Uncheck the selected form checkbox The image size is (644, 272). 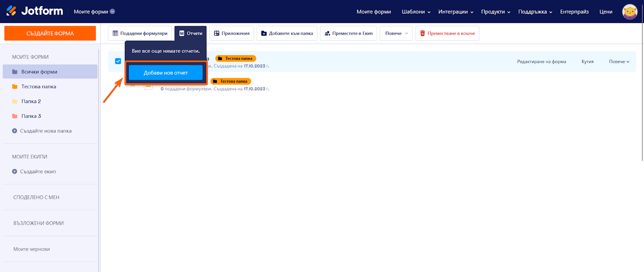tap(118, 61)
